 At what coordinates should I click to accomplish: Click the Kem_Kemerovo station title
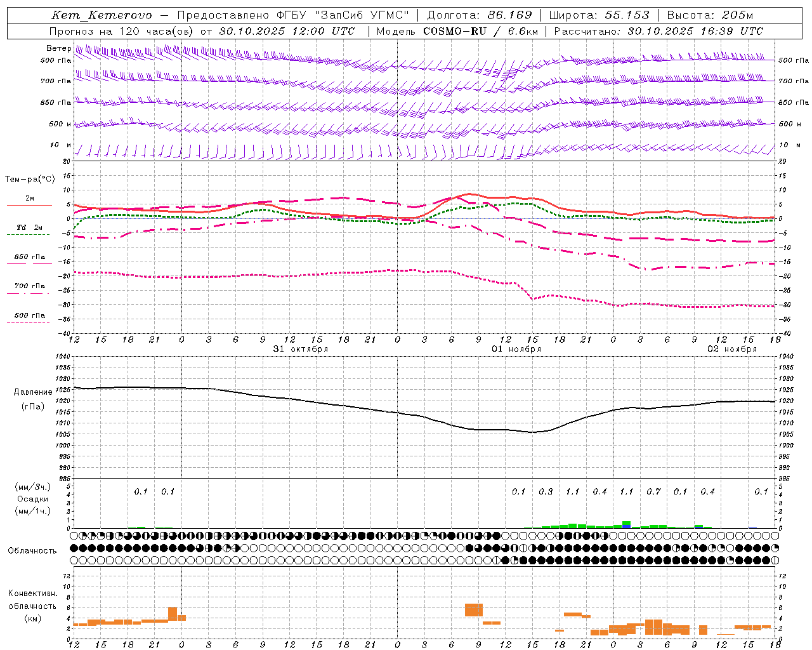pyautogui.click(x=102, y=15)
